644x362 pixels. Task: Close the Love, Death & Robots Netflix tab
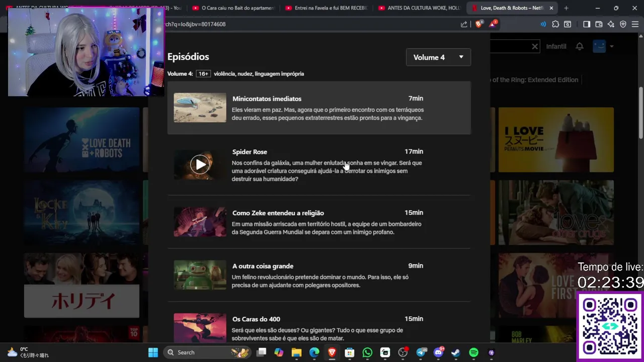(551, 8)
